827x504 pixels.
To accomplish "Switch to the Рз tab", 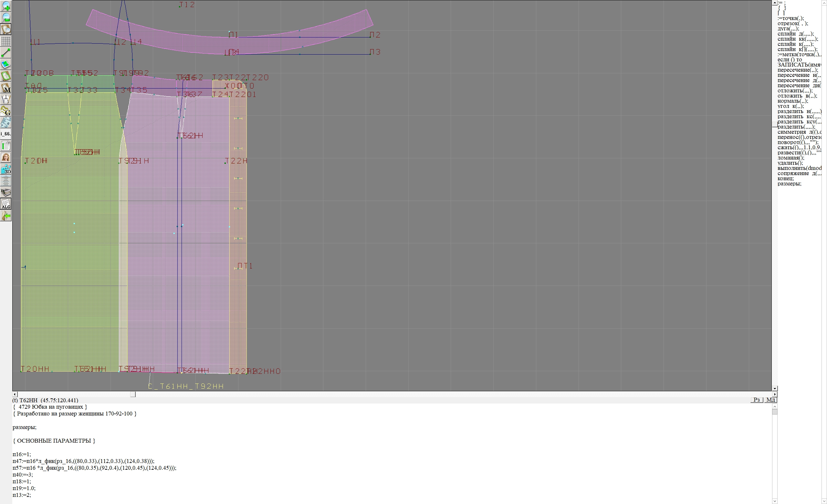I will 757,400.
